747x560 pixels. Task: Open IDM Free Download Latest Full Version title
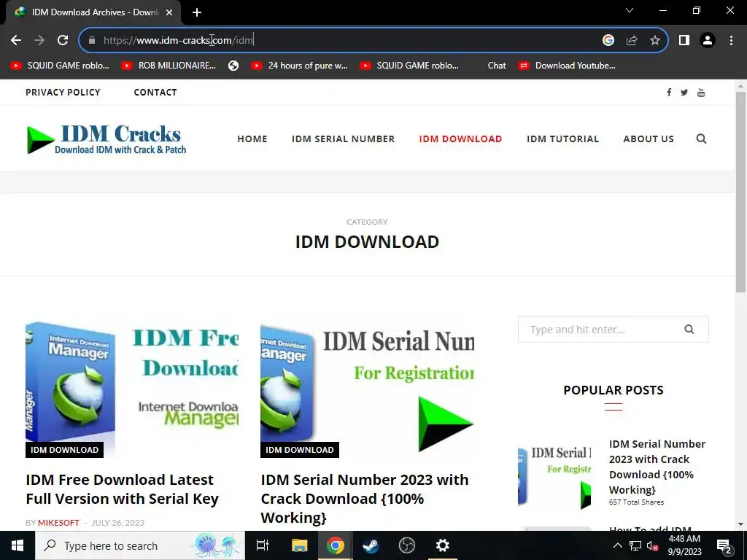click(122, 489)
